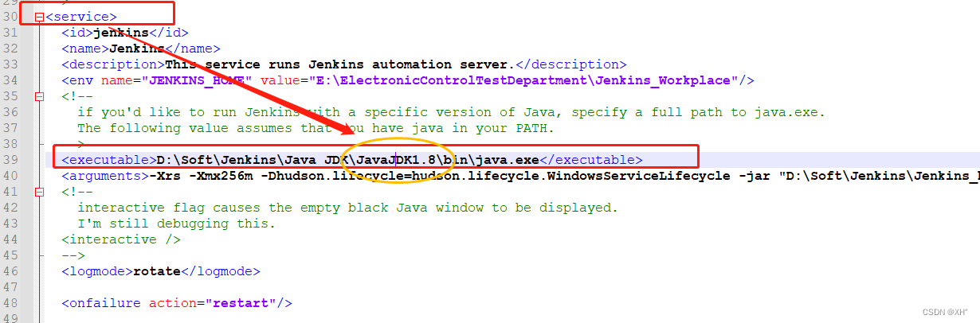Collapse the comment fold on line 35
Viewport: 980px width, 323px height.
(38, 96)
